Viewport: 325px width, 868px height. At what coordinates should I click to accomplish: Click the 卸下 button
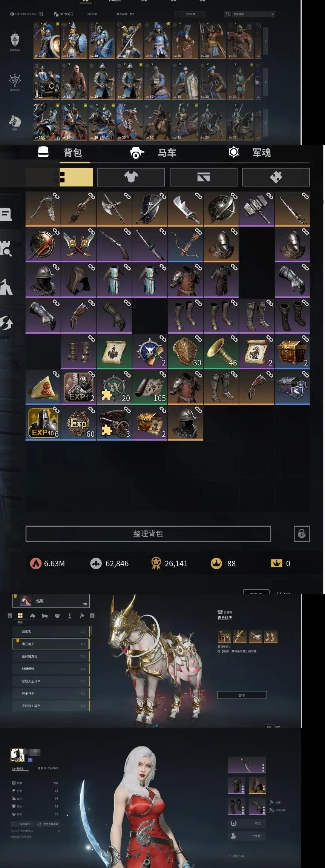click(242, 695)
